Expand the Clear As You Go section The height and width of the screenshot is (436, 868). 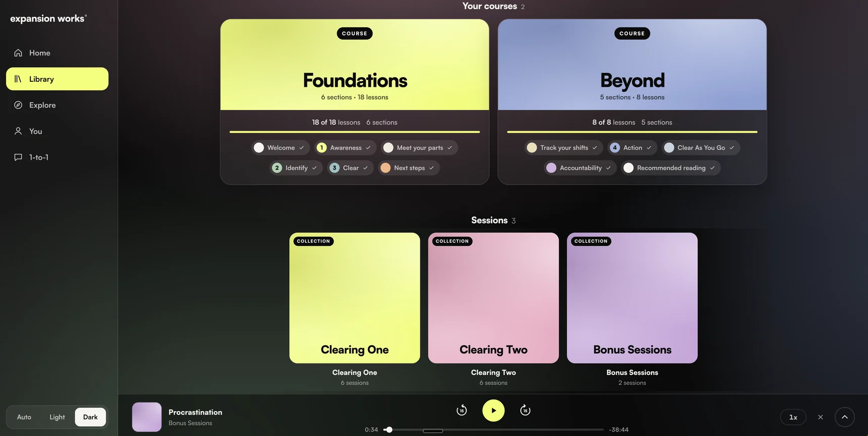pyautogui.click(x=701, y=148)
